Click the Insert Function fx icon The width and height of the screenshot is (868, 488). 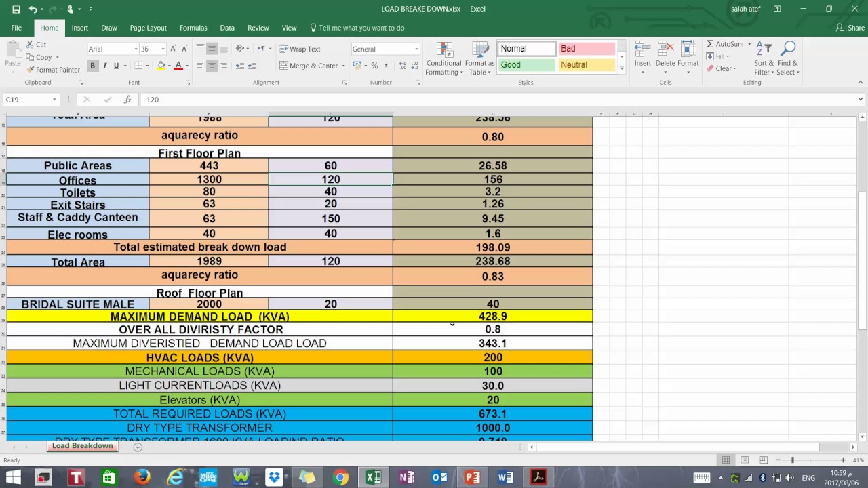point(127,100)
